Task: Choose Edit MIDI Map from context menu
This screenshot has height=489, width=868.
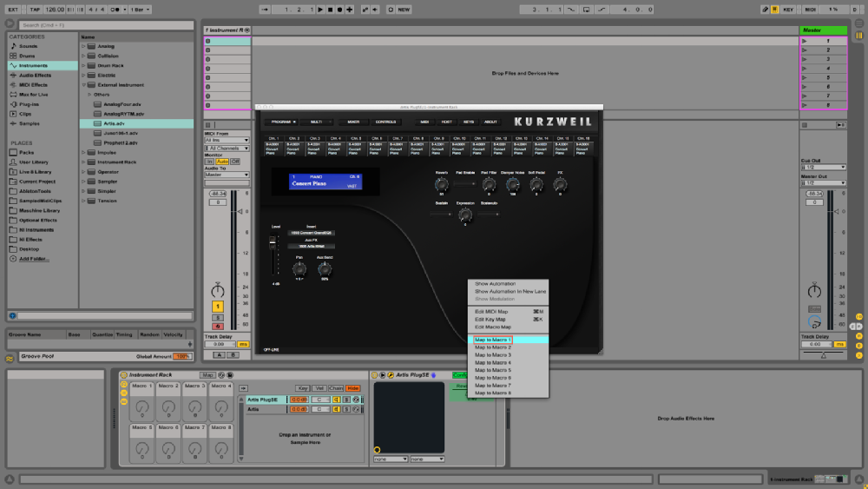Action: point(491,311)
